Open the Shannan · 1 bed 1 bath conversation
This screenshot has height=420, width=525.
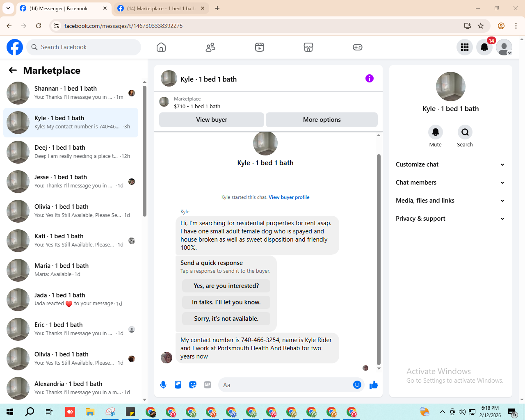[x=71, y=93]
